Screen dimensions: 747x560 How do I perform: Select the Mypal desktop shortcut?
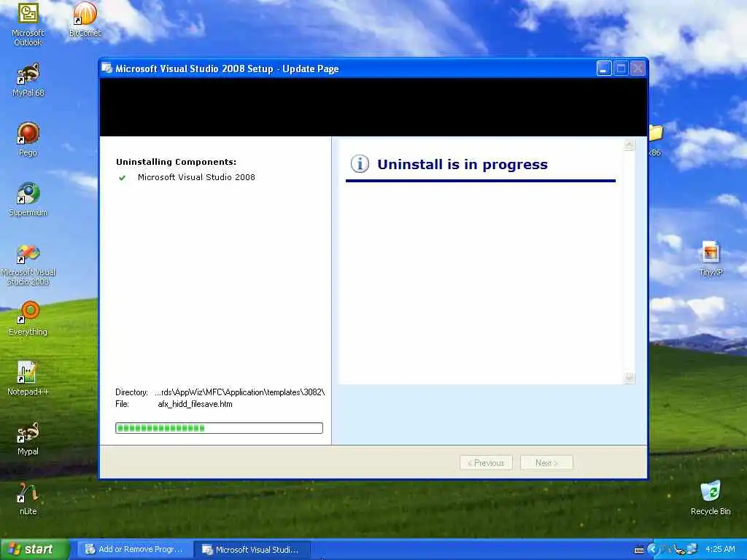[28, 438]
